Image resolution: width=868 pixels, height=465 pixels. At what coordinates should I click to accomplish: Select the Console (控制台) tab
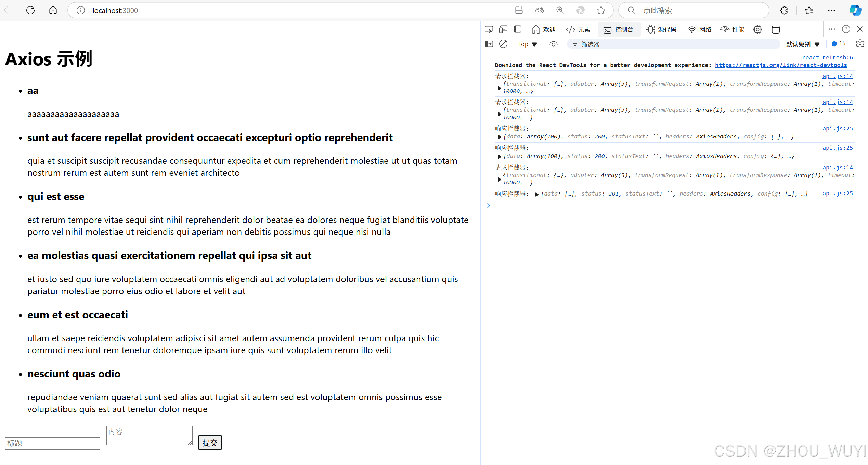click(619, 29)
